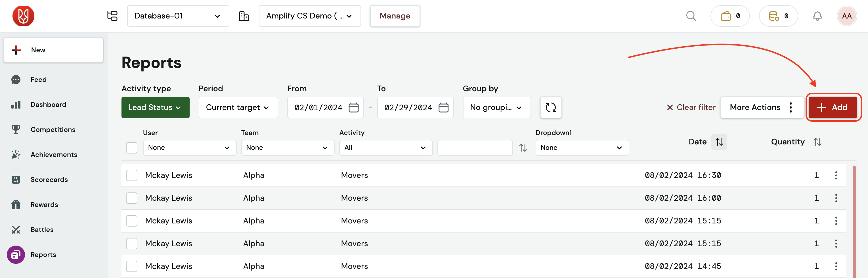Viewport: 868px width, 278px height.
Task: Click the Clear filter link
Action: [691, 107]
